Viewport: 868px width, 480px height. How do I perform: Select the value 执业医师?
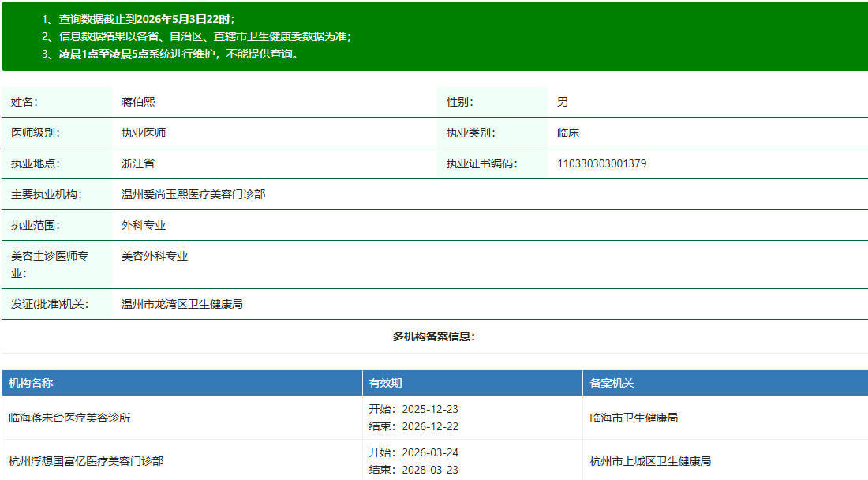click(144, 133)
